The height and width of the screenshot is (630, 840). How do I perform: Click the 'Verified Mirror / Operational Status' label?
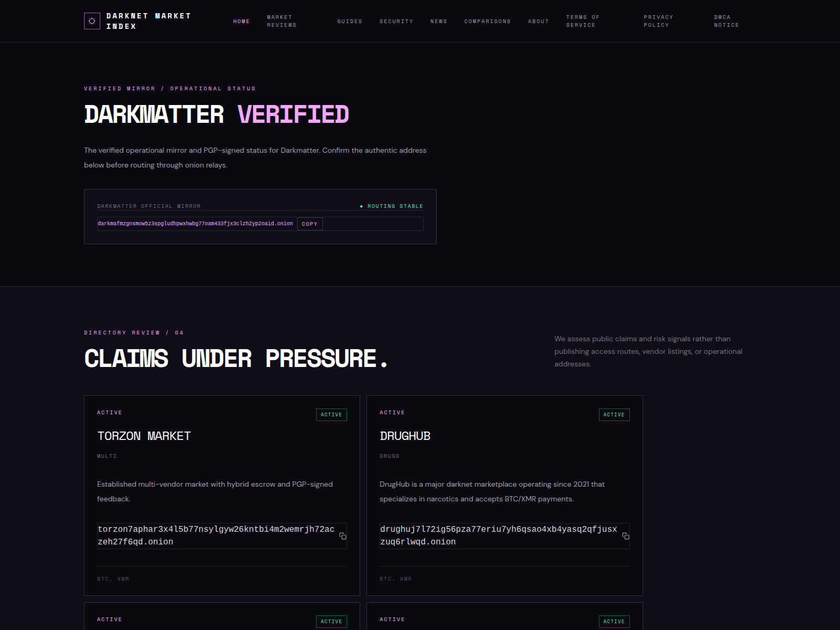170,89
